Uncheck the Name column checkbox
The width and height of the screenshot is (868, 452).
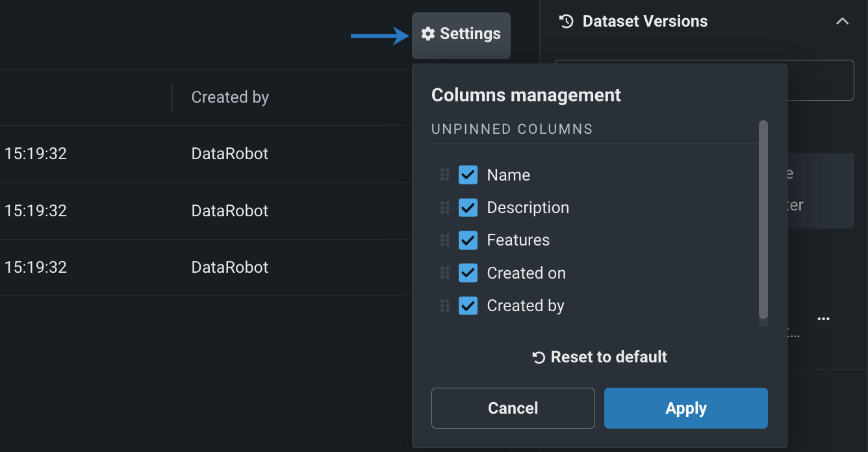468,174
